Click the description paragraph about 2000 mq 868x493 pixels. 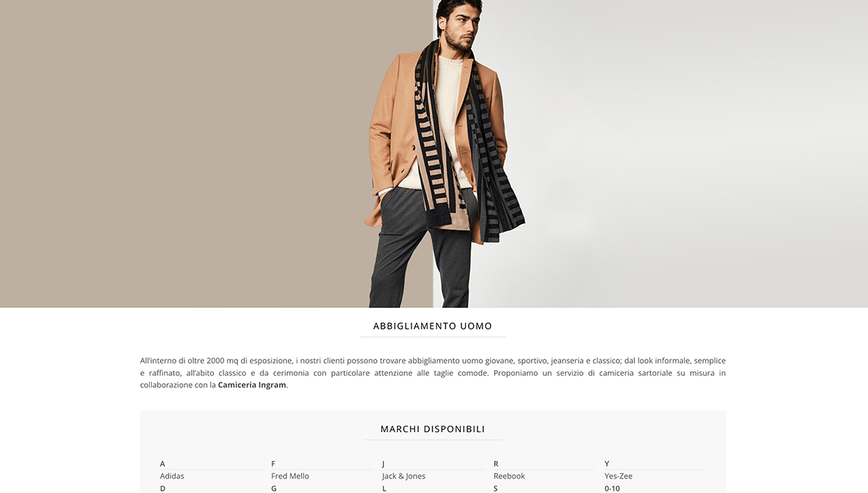[433, 373]
